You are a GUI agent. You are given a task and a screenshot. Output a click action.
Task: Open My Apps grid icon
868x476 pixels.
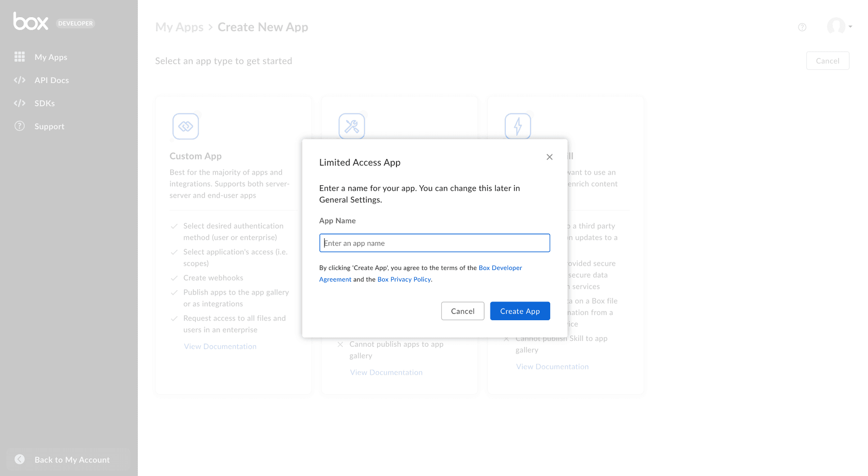point(20,57)
